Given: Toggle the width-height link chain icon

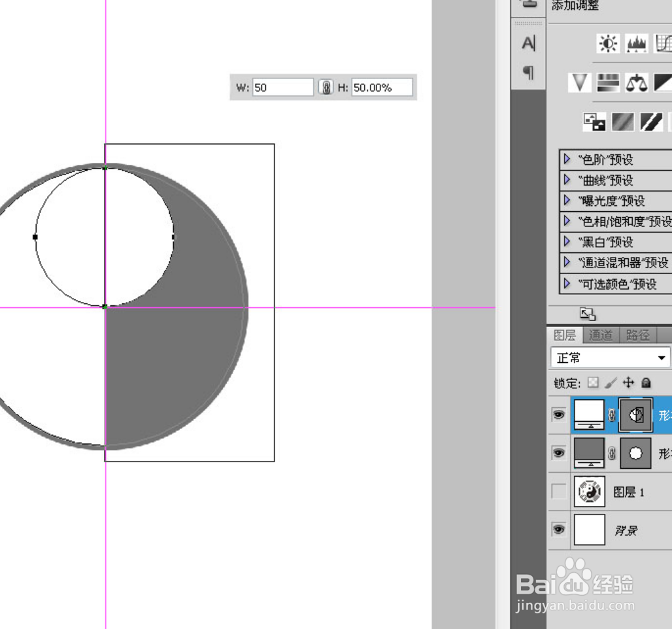Looking at the screenshot, I should click(x=326, y=88).
